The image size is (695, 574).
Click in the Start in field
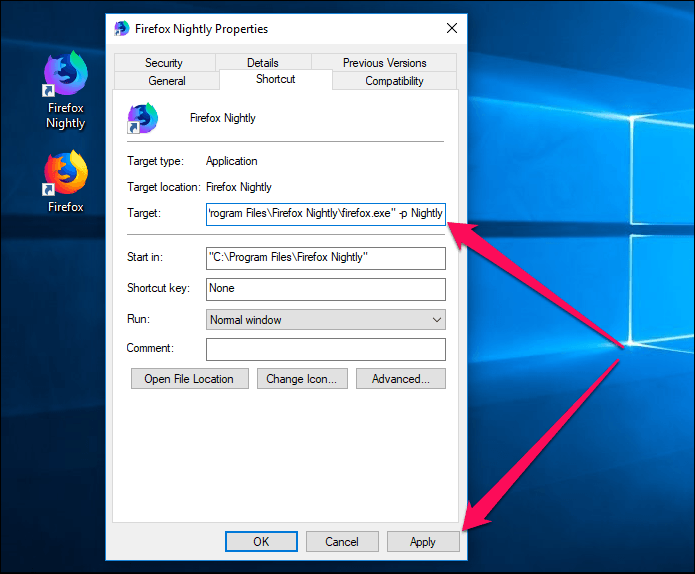[x=326, y=258]
